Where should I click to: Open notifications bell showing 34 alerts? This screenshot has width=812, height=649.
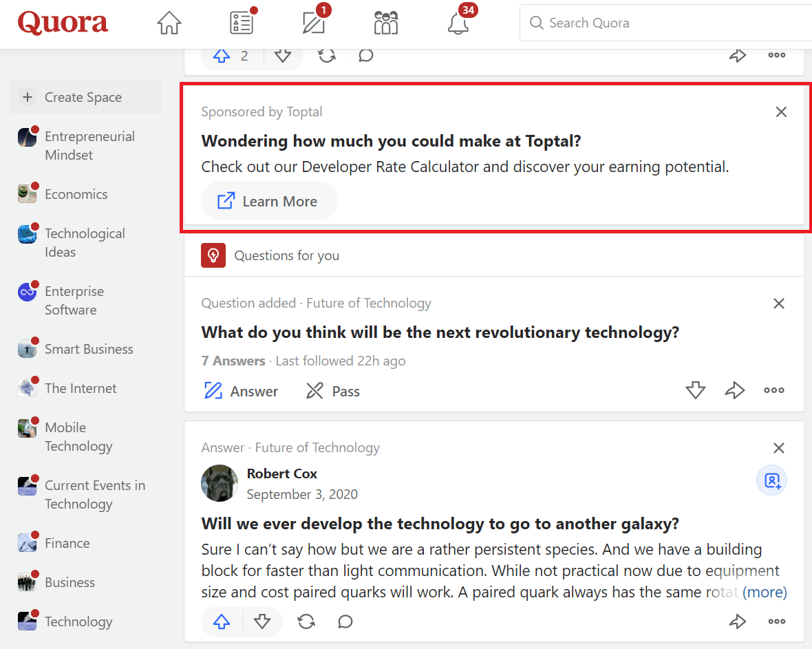click(458, 24)
